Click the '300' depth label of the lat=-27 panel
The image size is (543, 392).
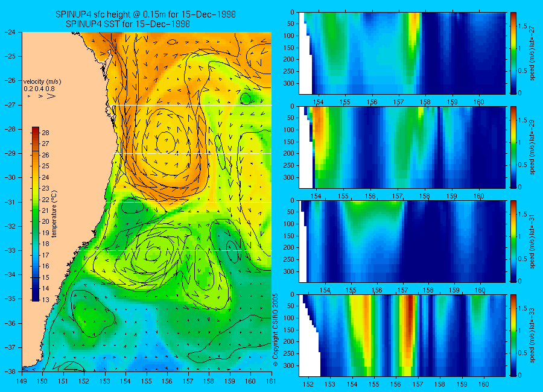(x=289, y=83)
